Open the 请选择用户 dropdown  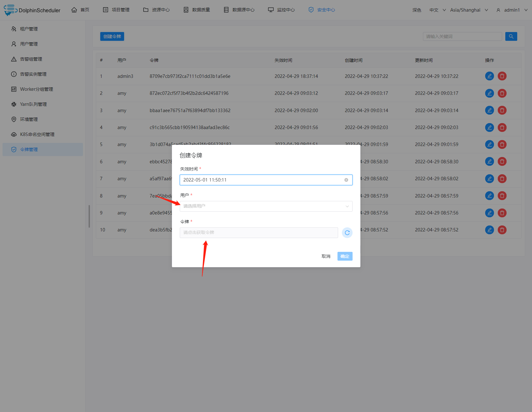[x=266, y=206]
